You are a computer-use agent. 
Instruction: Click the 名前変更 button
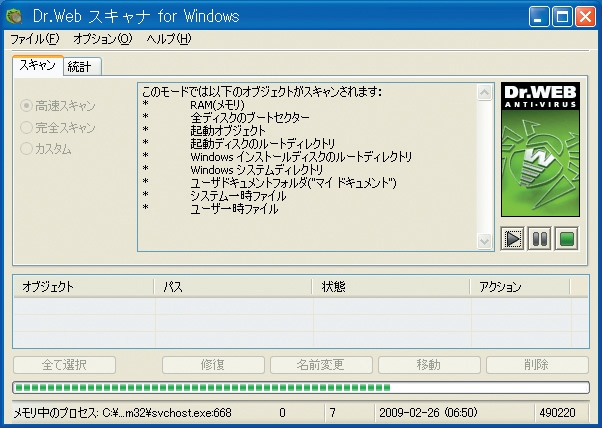tap(321, 365)
